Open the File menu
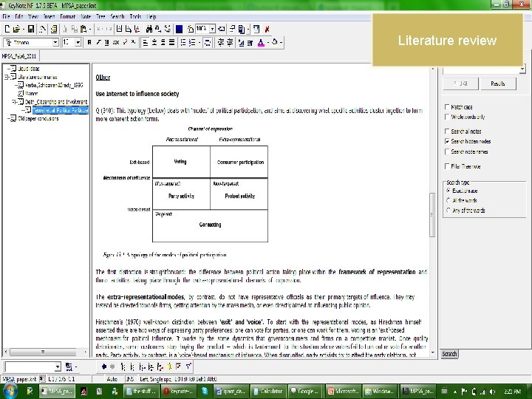This screenshot has height=399, width=532. [6, 16]
